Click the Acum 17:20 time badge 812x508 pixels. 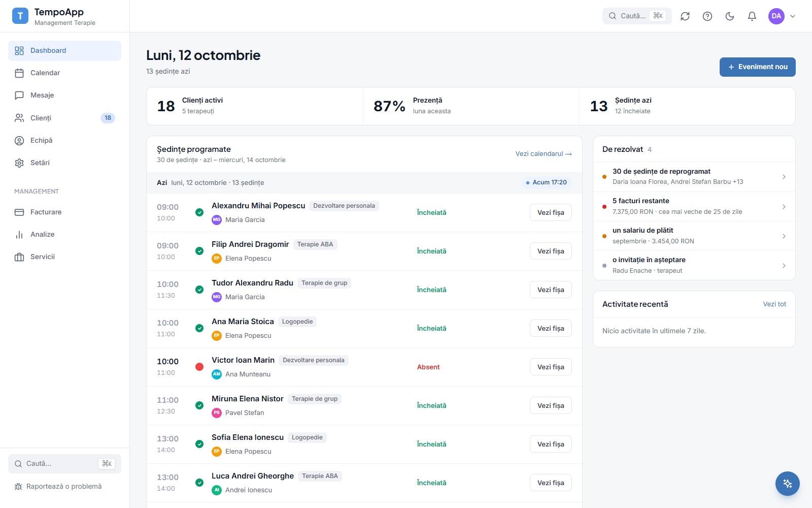click(546, 183)
